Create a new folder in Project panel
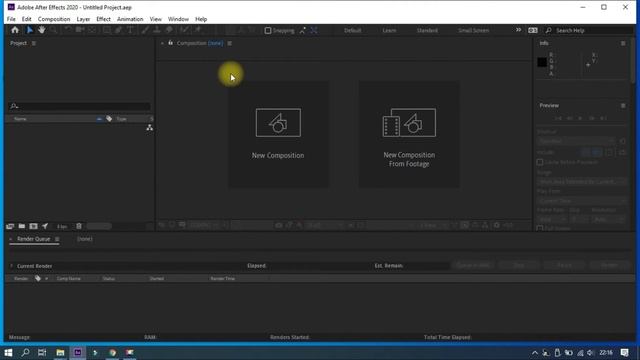Screen dimensions: 640x360 22,226
